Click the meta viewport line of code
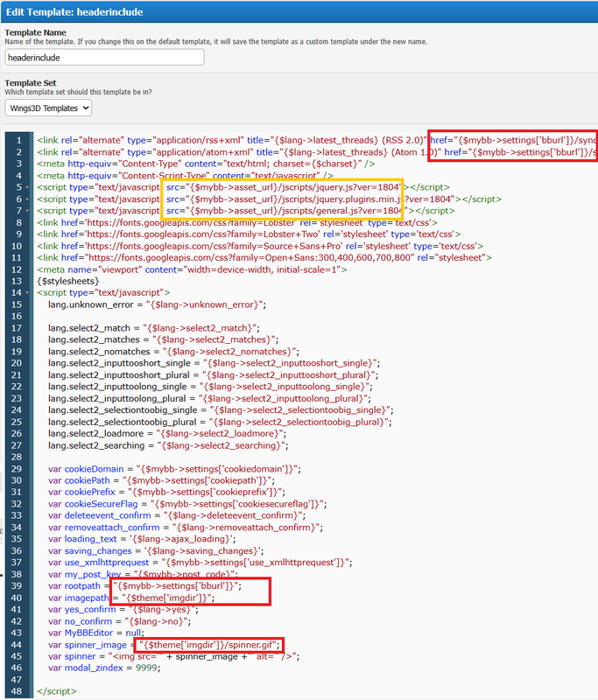Image resolution: width=598 pixels, height=700 pixels. pyautogui.click(x=192, y=269)
